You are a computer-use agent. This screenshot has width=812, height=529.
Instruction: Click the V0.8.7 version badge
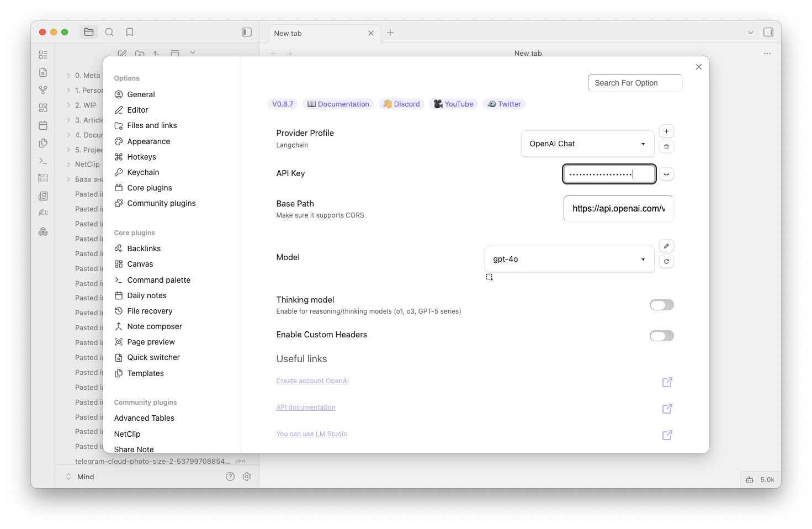tap(283, 104)
